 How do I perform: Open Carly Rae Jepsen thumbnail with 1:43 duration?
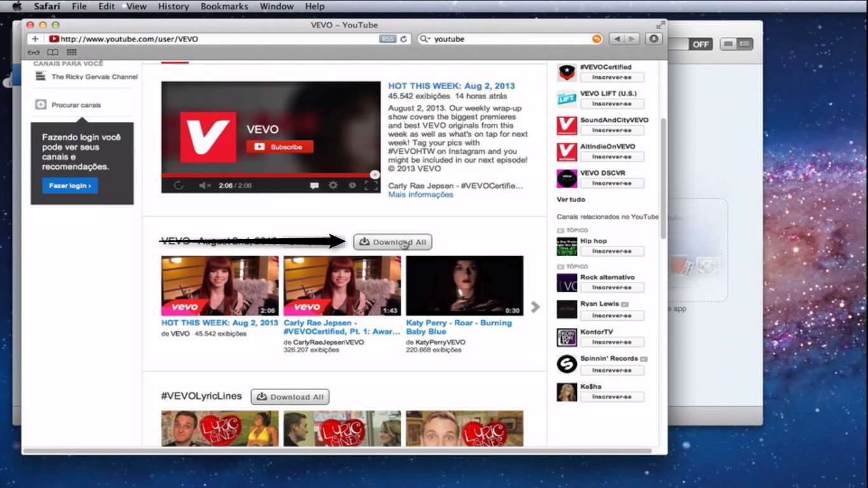point(342,286)
